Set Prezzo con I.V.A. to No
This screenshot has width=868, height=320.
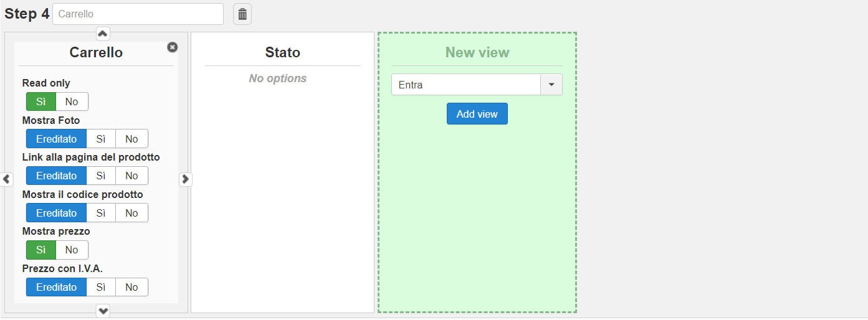coord(131,287)
